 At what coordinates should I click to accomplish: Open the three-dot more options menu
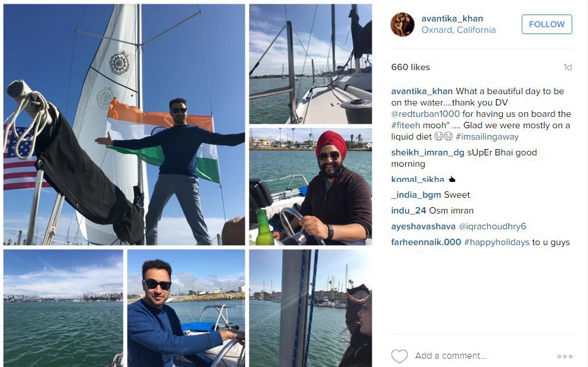coord(565,356)
